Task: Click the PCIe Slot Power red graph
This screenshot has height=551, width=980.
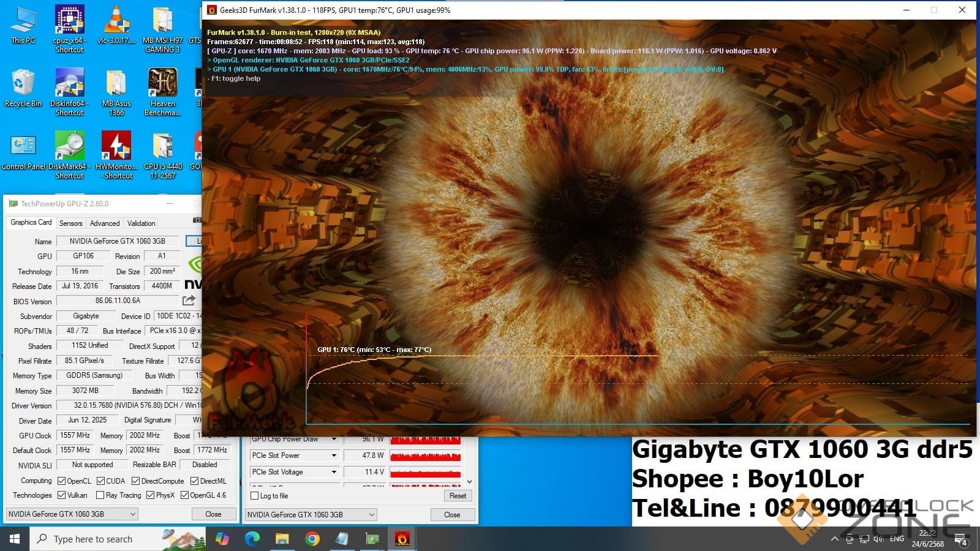Action: pos(425,455)
